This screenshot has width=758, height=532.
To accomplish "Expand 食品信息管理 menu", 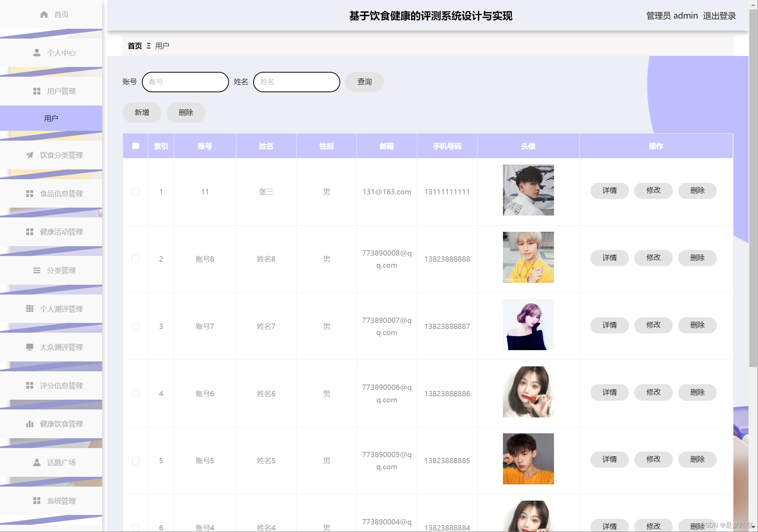I will (51, 194).
